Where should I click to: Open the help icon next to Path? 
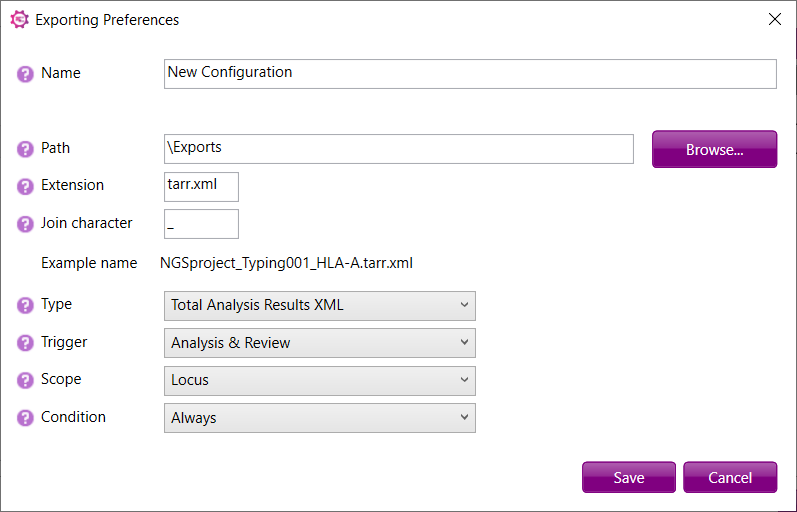(x=25, y=149)
